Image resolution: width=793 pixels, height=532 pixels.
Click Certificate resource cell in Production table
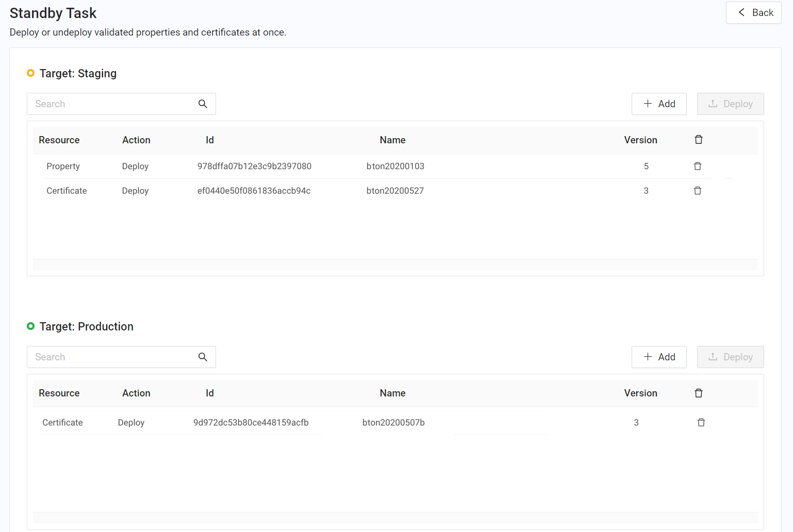tap(62, 423)
